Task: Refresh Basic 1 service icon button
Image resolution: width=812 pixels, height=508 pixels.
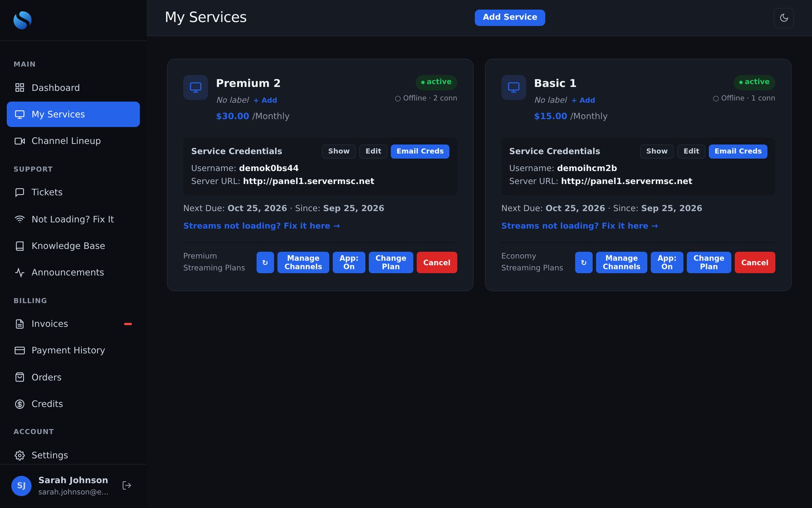Action: [584, 263]
